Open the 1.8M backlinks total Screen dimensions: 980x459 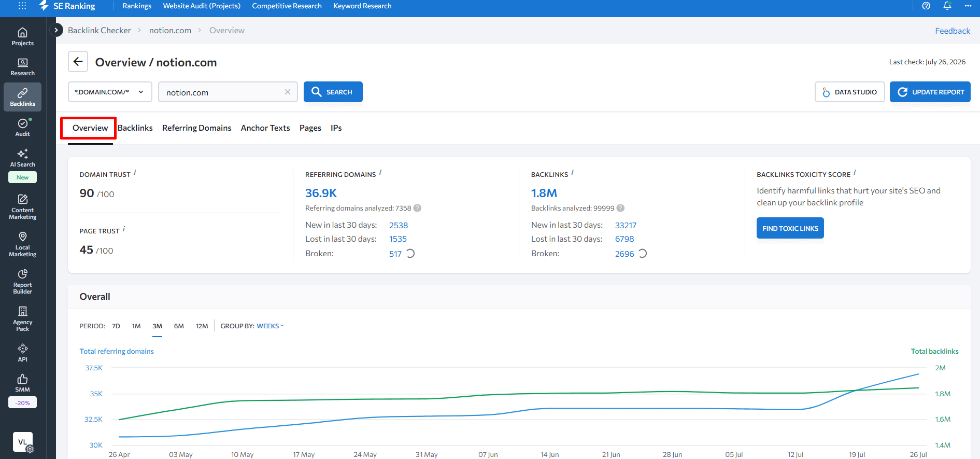[544, 193]
